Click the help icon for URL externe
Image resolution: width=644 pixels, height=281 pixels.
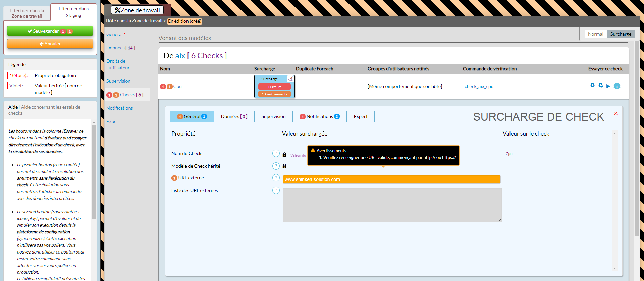point(276,178)
